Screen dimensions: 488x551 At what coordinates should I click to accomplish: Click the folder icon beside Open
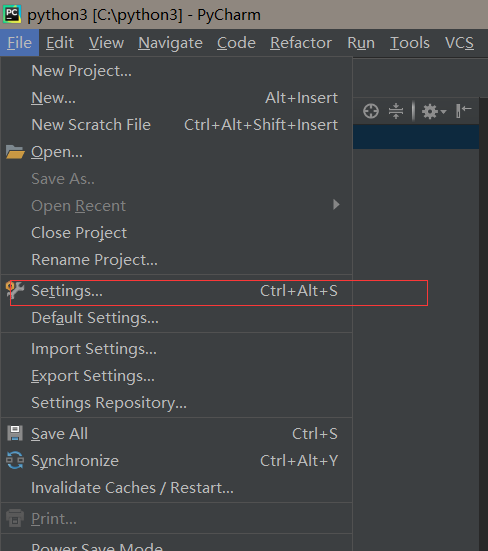tap(15, 152)
